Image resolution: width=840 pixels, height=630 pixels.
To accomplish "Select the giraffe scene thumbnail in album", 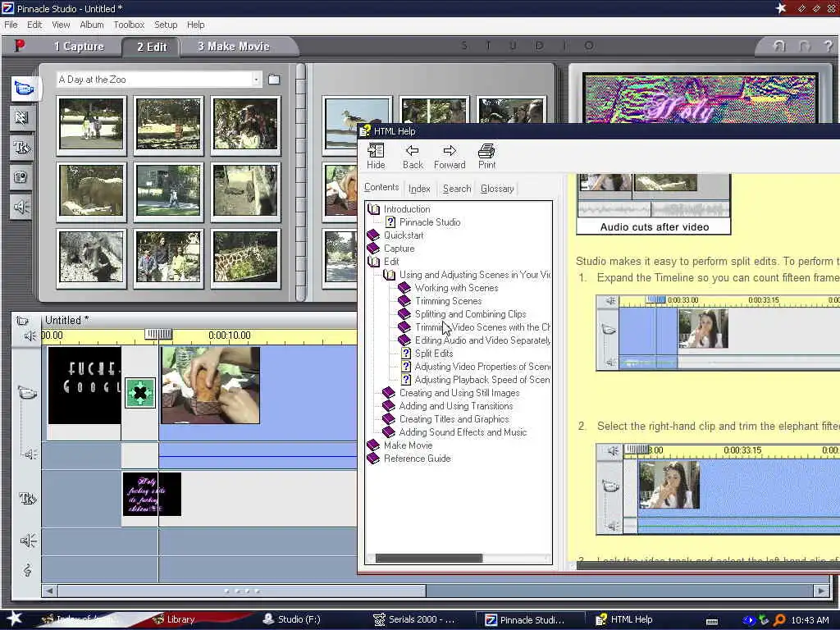I will (x=246, y=258).
